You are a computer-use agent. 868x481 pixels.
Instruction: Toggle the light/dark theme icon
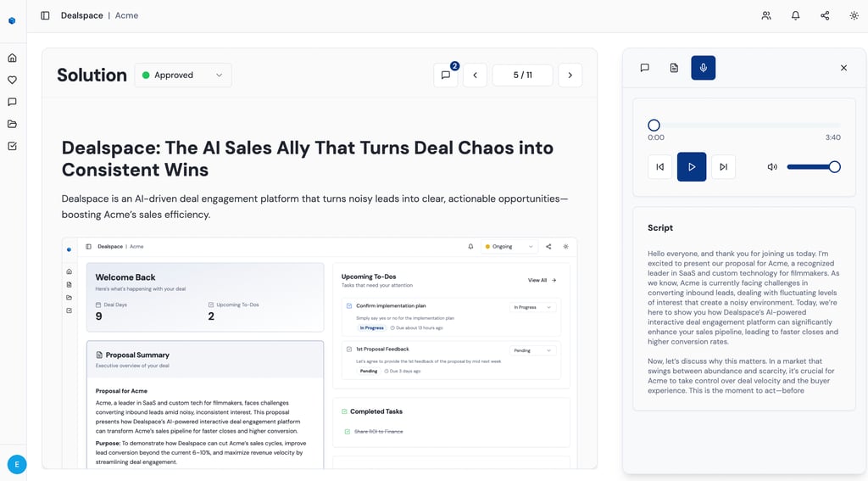854,15
